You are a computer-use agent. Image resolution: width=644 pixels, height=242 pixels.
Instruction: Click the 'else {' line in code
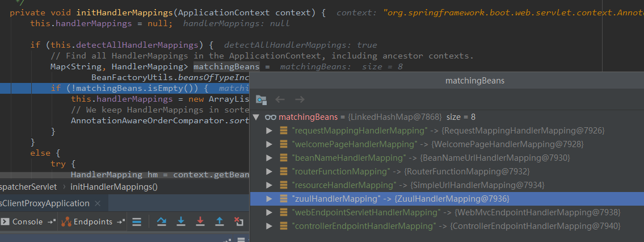45,153
